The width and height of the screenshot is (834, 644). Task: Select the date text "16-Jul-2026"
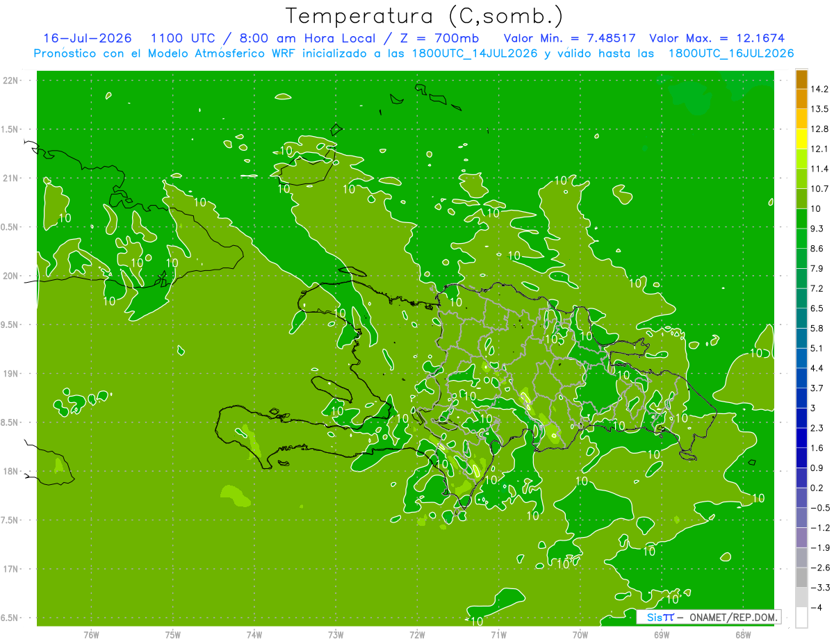point(88,38)
